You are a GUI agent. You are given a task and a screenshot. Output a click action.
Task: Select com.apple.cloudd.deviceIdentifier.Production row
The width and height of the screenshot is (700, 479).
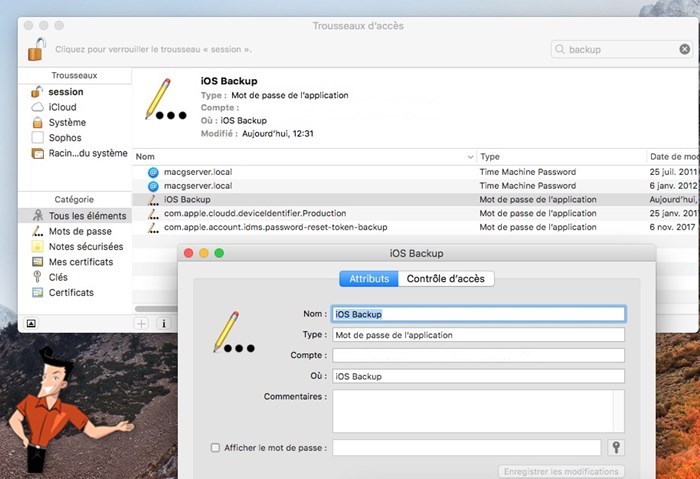tap(415, 213)
